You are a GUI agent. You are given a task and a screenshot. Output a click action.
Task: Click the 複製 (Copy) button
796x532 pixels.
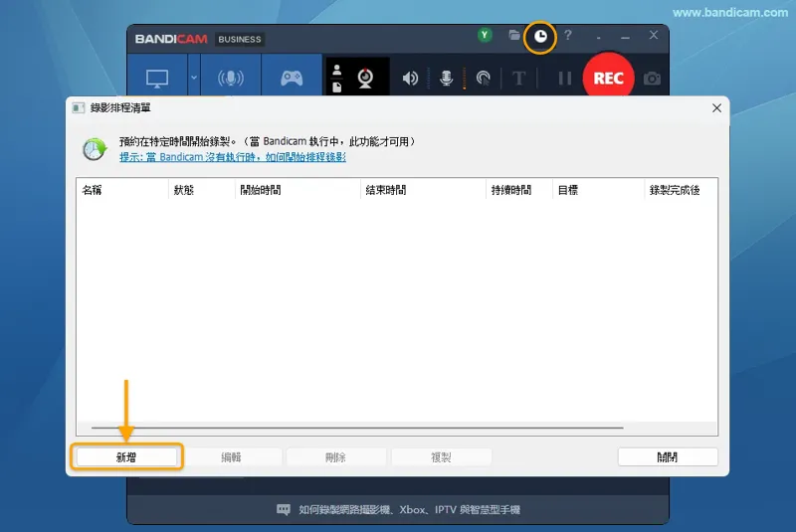[441, 457]
